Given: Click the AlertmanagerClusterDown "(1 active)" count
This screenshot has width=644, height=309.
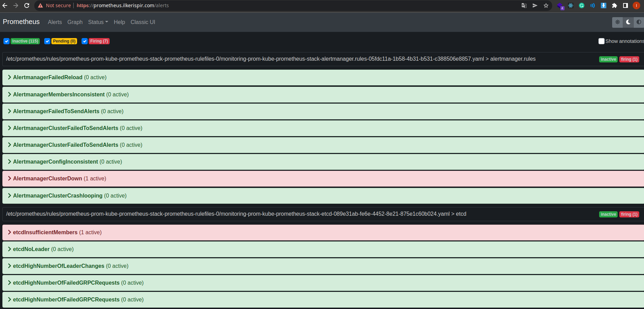Looking at the screenshot, I should click(95, 178).
